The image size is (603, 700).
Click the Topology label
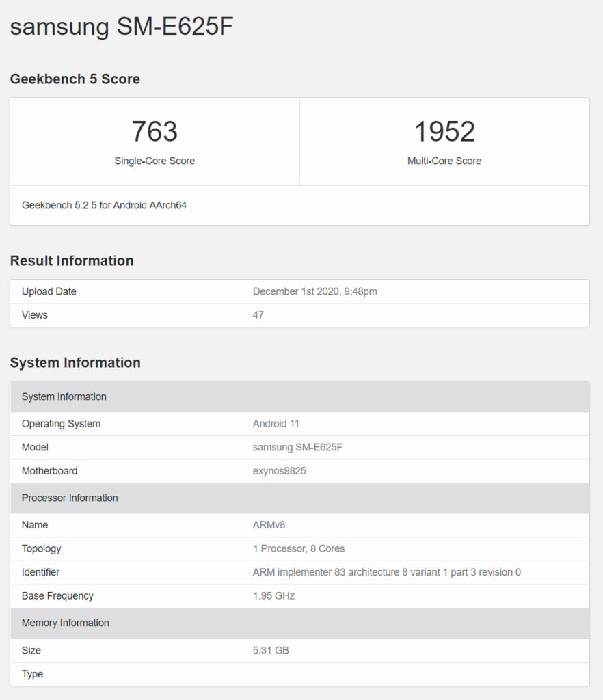42,549
